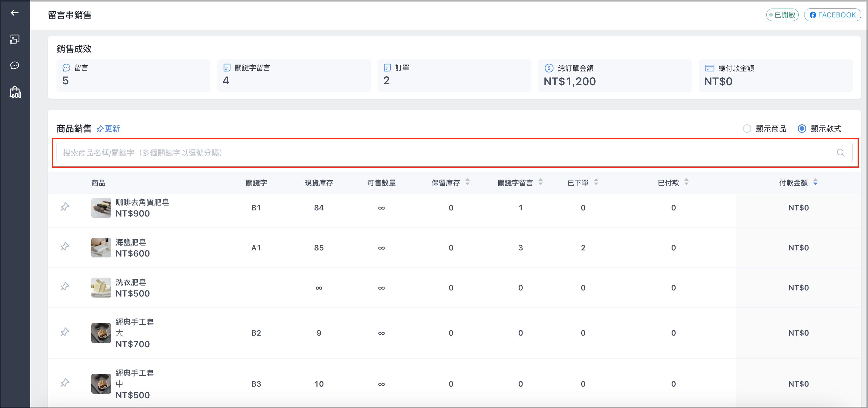Focus the product name search field
The width and height of the screenshot is (868, 408).
click(454, 153)
